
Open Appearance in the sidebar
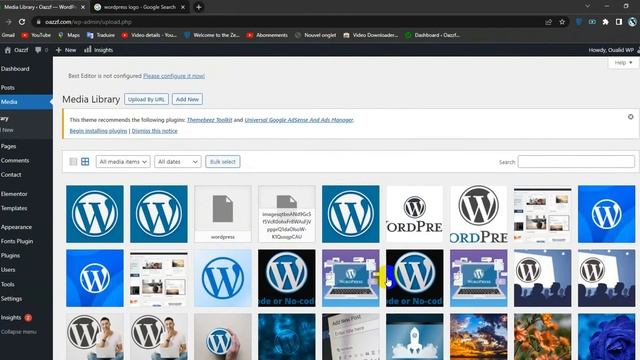pos(16,227)
